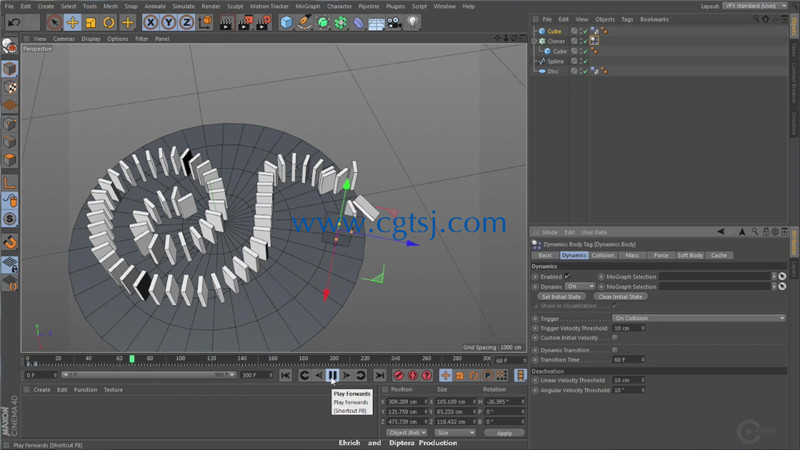Select Spline object in Object Manager
The image size is (800, 450).
click(555, 61)
